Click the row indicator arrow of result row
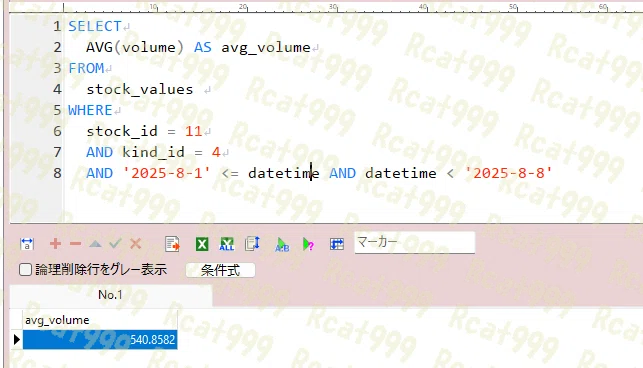 pos(16,340)
